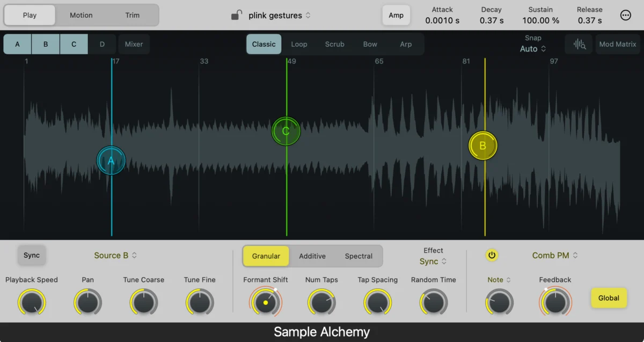Select Scrub playback mode
Viewport: 644px width, 342px height.
point(335,44)
